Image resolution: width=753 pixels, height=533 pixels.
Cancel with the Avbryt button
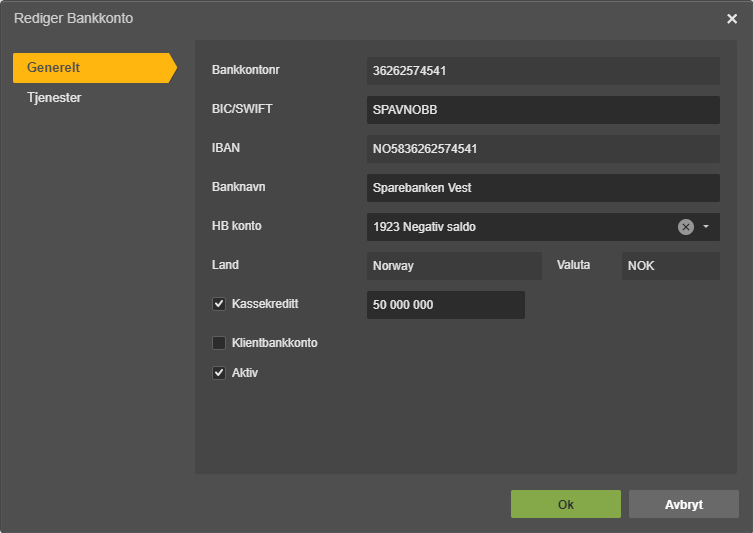coord(684,504)
